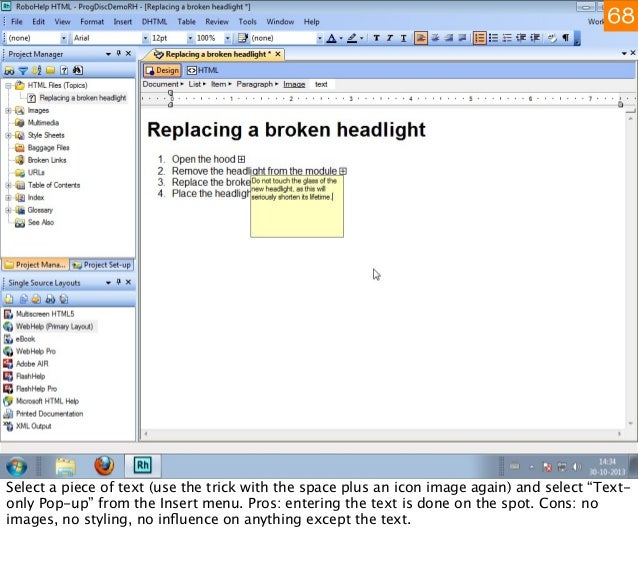
Task: Expand the Table of Contents tree node
Action: click(x=8, y=185)
